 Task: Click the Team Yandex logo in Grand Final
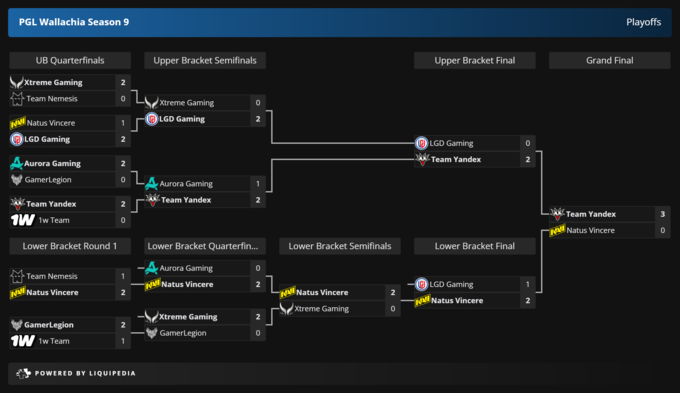point(557,214)
